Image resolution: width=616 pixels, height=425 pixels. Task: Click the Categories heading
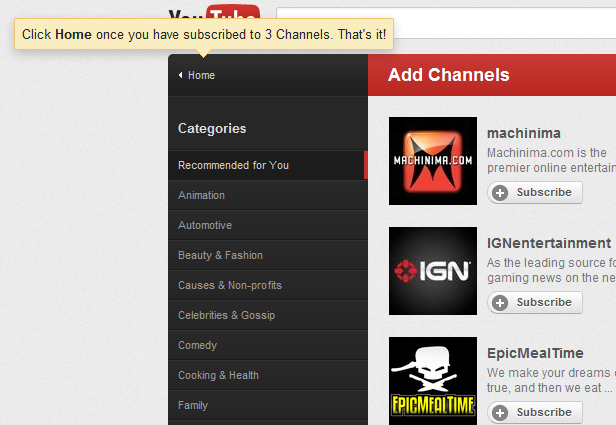point(212,128)
